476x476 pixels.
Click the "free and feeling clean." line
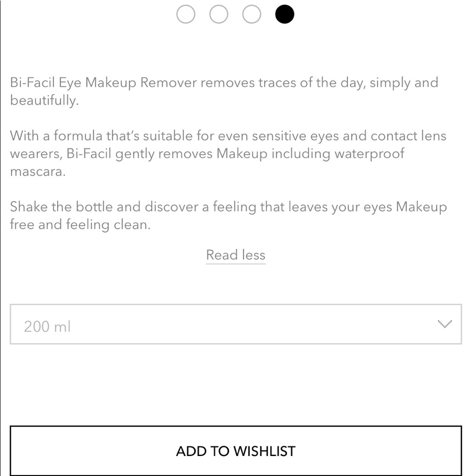click(80, 225)
